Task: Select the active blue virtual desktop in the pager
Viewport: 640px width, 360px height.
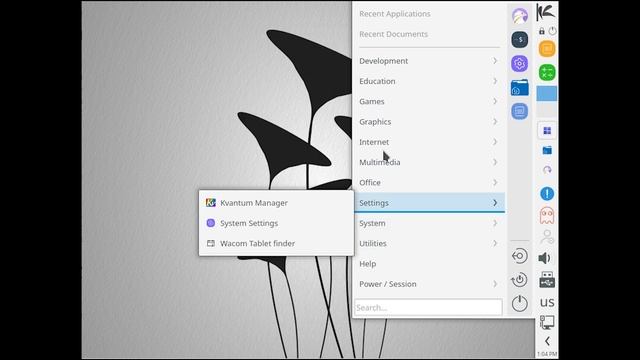Action: 547,93
